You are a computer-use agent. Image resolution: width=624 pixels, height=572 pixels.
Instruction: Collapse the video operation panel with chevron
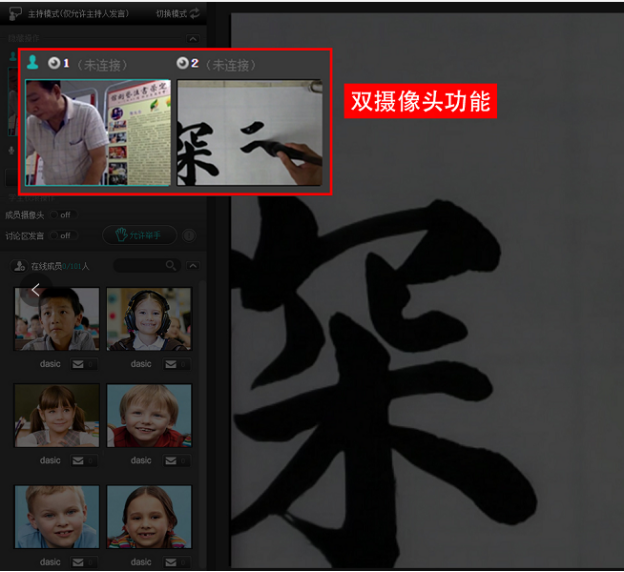point(194,38)
